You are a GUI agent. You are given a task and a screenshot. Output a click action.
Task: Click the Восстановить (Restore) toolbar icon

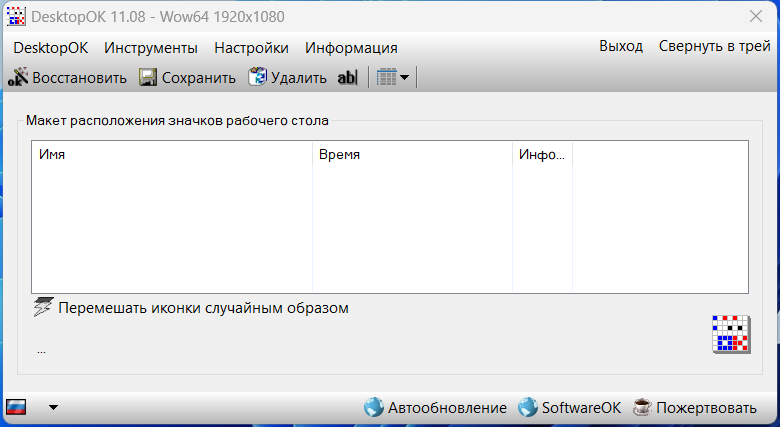[x=18, y=77]
